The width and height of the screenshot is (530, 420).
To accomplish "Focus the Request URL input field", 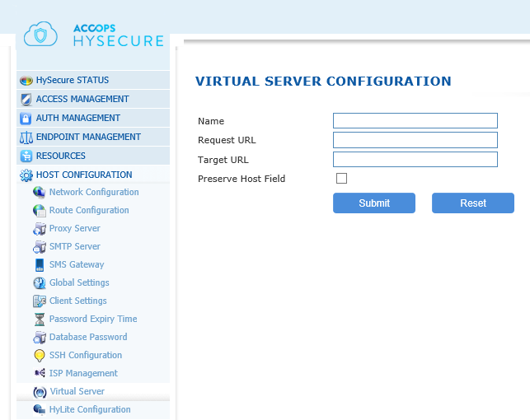I will pyautogui.click(x=415, y=140).
